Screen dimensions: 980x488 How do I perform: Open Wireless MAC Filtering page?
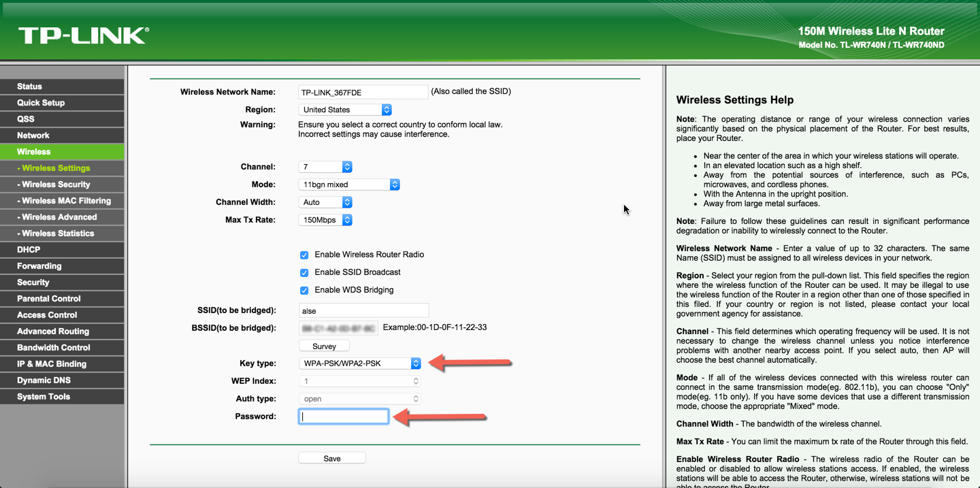pos(62,201)
